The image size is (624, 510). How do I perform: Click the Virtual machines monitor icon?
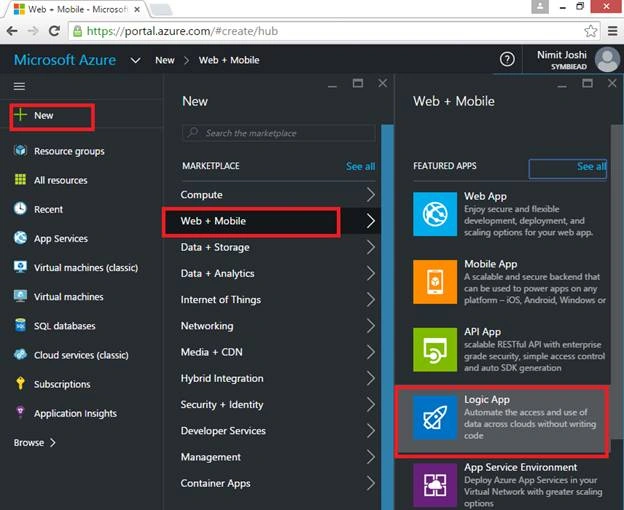coord(20,296)
